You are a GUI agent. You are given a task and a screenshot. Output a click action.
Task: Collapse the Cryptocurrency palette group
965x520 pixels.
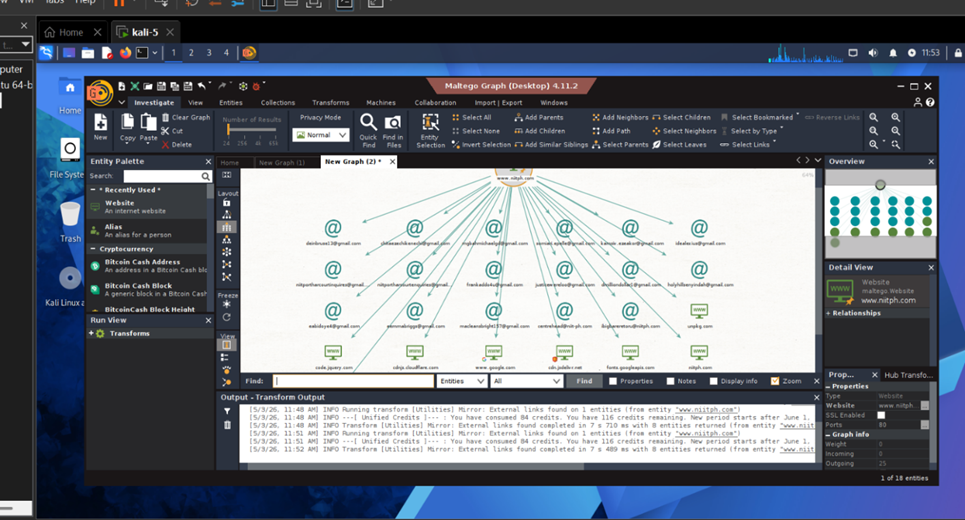click(93, 249)
